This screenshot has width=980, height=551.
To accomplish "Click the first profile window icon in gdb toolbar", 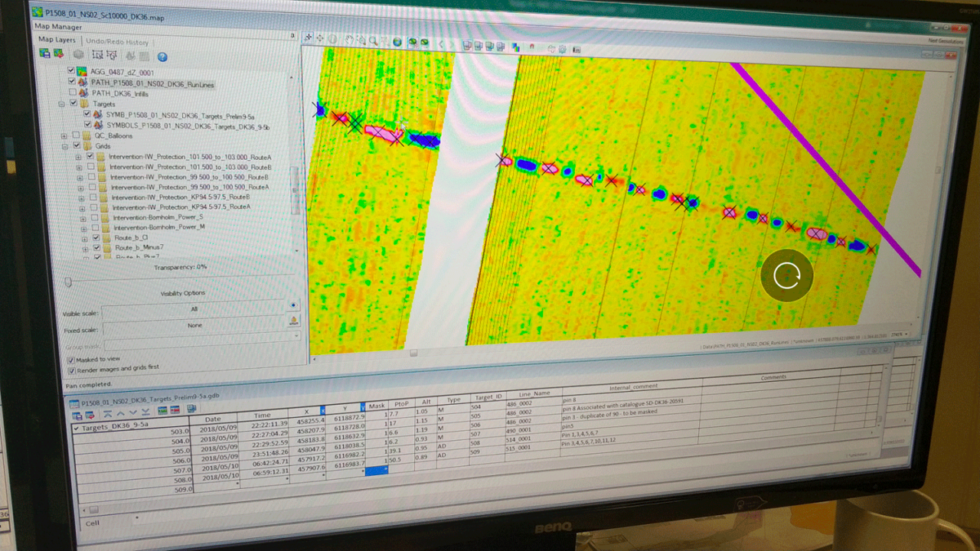I will [x=162, y=410].
